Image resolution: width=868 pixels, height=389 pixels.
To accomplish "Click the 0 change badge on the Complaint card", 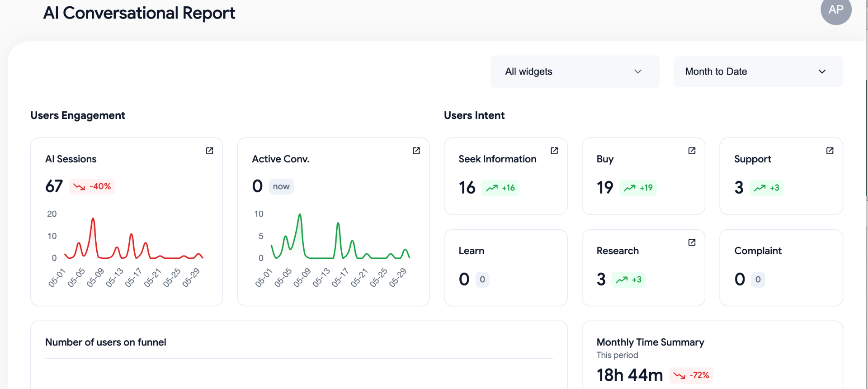I will click(x=758, y=280).
